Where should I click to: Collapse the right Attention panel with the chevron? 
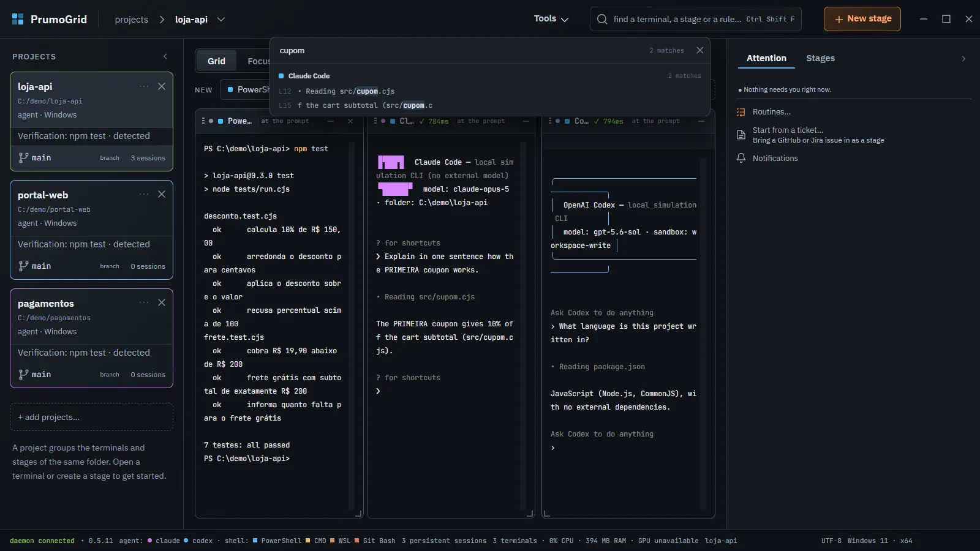coord(963,59)
